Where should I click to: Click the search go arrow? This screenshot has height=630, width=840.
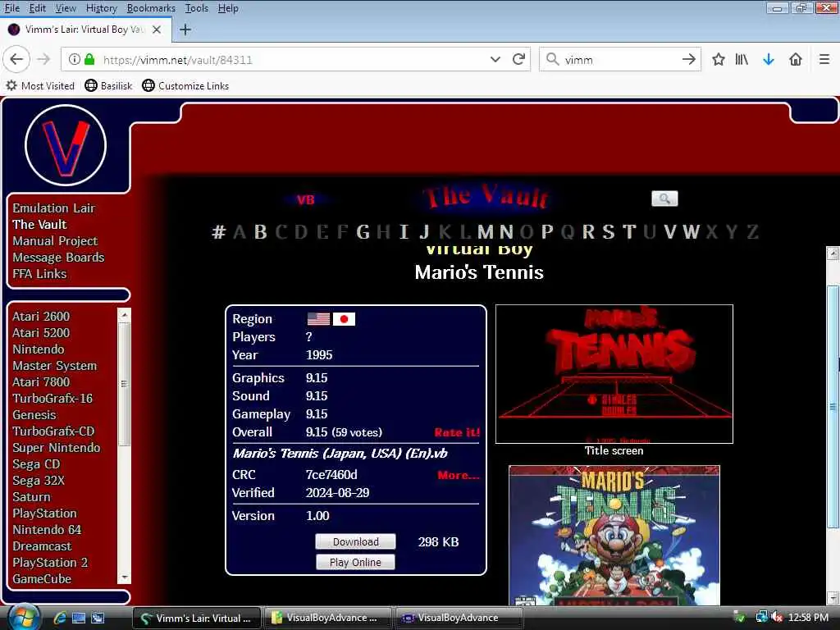(688, 59)
